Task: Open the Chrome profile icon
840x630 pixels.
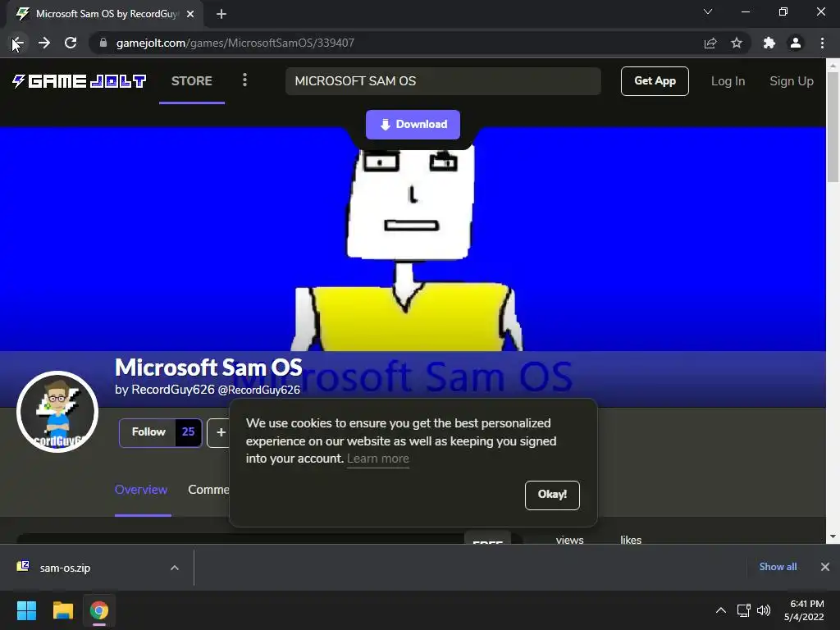Action: tap(796, 43)
